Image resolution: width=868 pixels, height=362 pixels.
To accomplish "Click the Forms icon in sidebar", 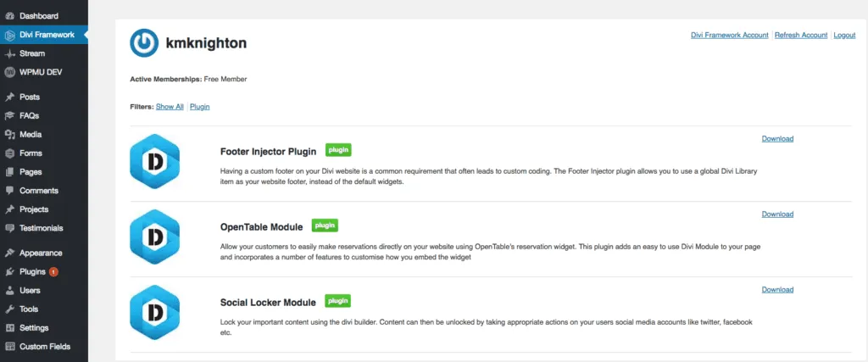I will point(9,153).
